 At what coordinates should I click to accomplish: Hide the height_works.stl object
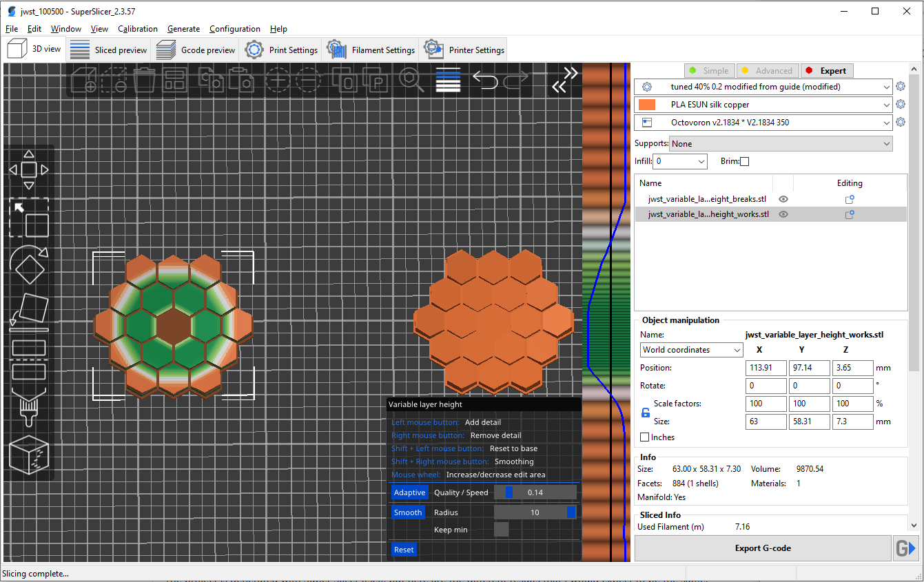point(783,214)
